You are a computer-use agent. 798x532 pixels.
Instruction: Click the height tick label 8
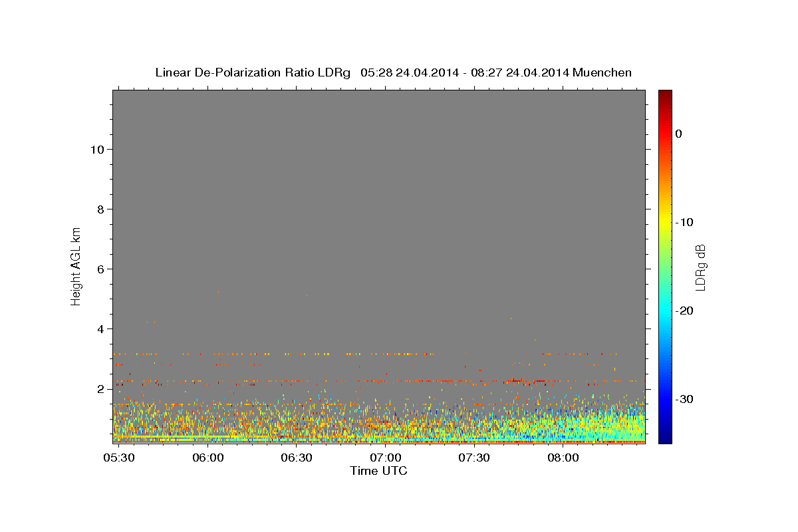click(99, 209)
